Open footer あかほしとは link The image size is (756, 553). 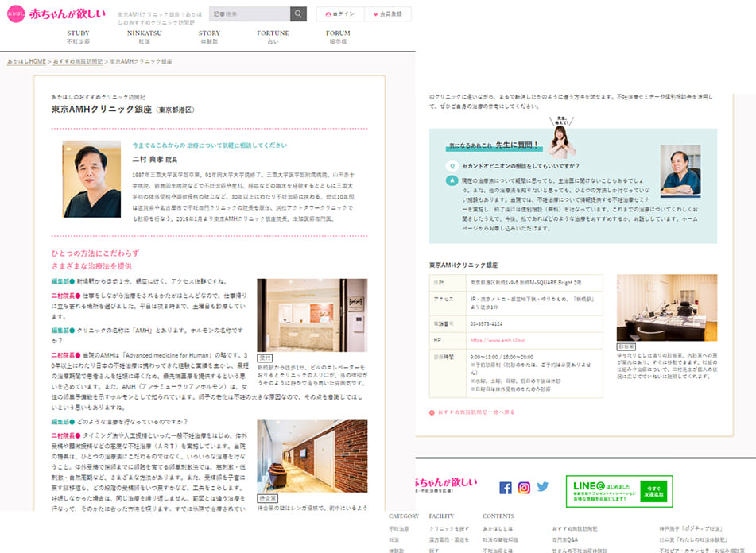[x=498, y=528]
